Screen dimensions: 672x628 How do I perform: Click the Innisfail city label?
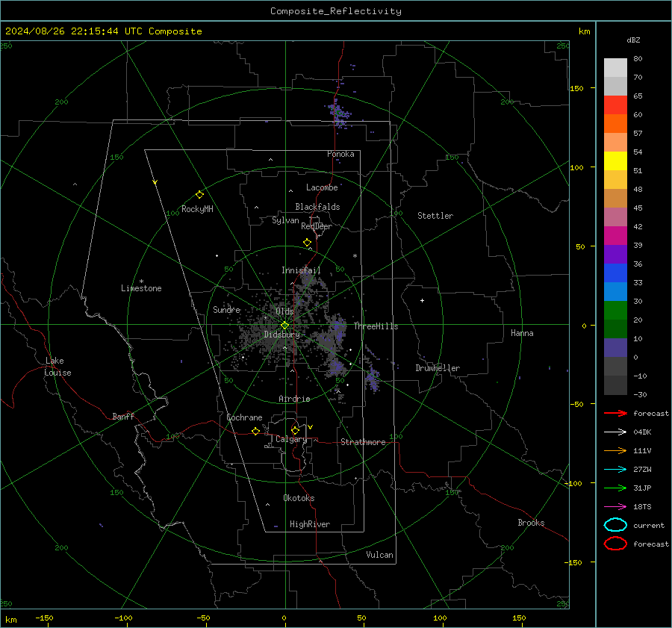301,270
